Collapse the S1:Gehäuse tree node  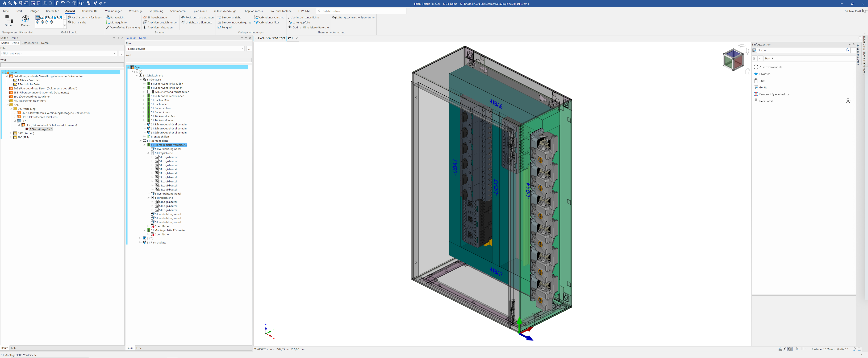click(x=140, y=80)
